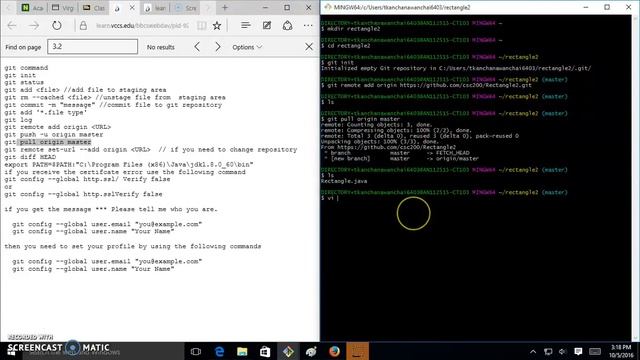
Task: Click the taskbar icon left of Firefox
Action: coord(311,351)
